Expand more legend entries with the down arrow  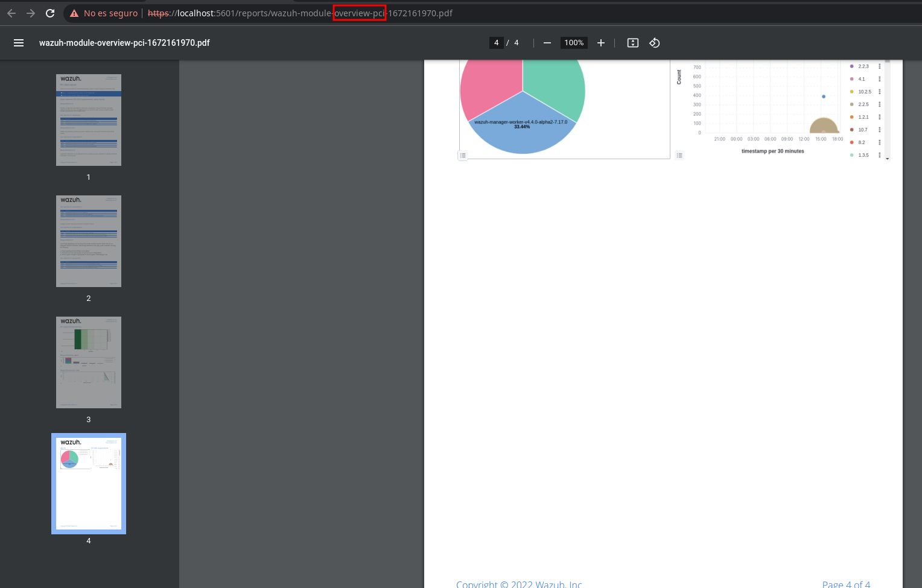pos(887,158)
